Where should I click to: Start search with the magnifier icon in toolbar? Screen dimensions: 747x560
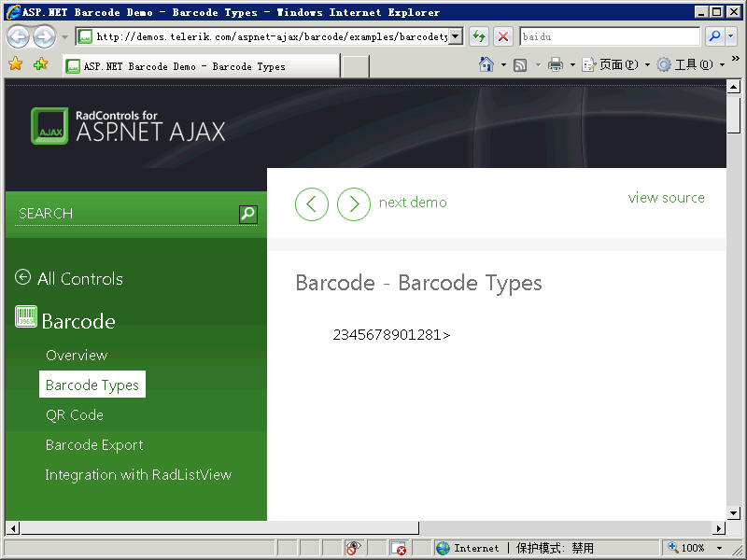(714, 36)
